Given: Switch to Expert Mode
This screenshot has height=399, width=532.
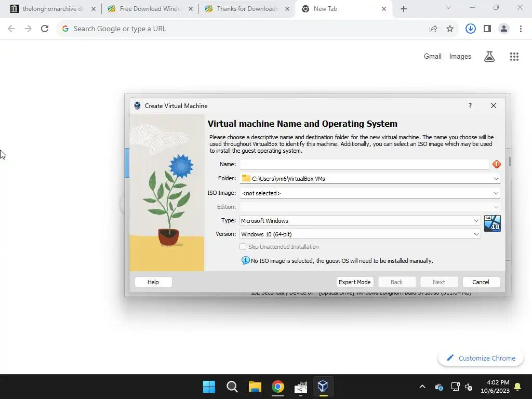Looking at the screenshot, I should 354,282.
